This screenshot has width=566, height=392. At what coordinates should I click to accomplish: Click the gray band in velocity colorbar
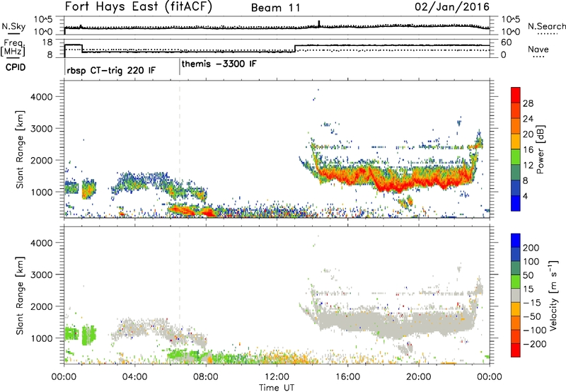point(516,296)
